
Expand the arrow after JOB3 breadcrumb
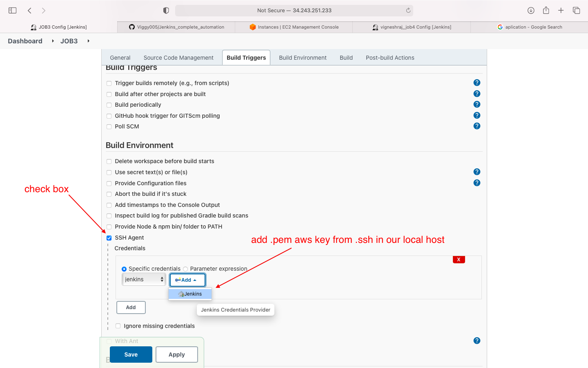coord(88,41)
